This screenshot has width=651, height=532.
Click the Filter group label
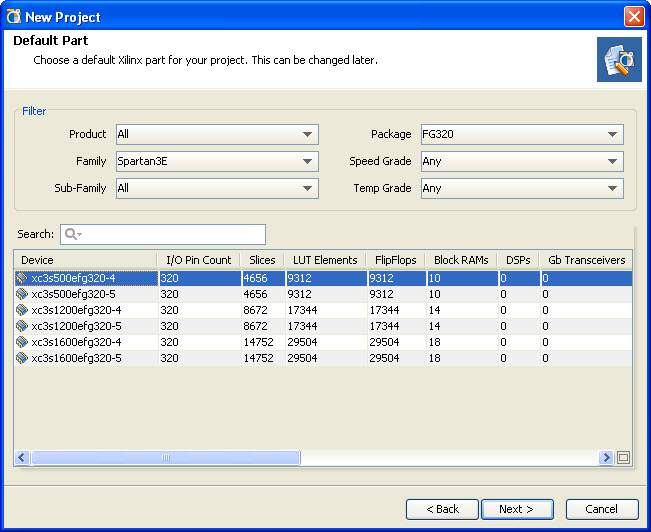34,111
